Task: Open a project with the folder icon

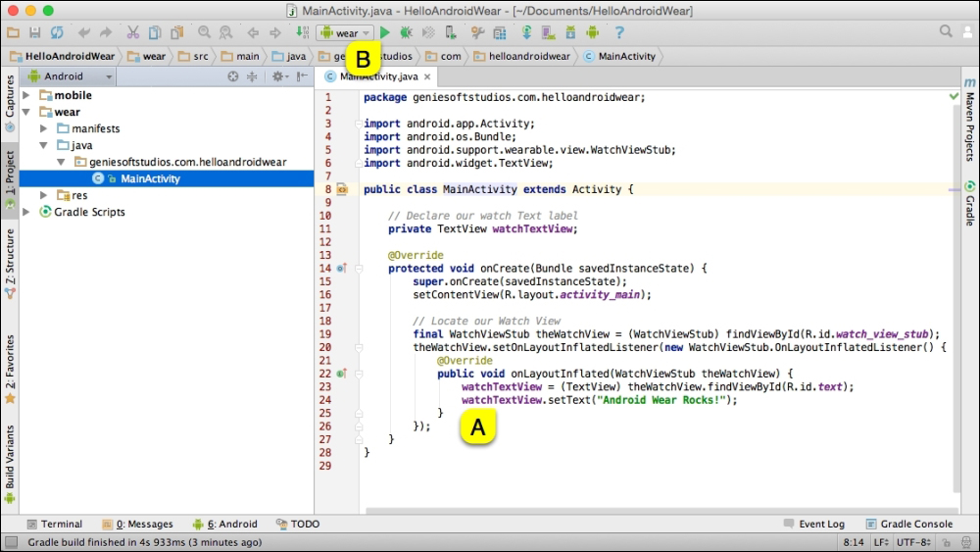Action: (13, 32)
